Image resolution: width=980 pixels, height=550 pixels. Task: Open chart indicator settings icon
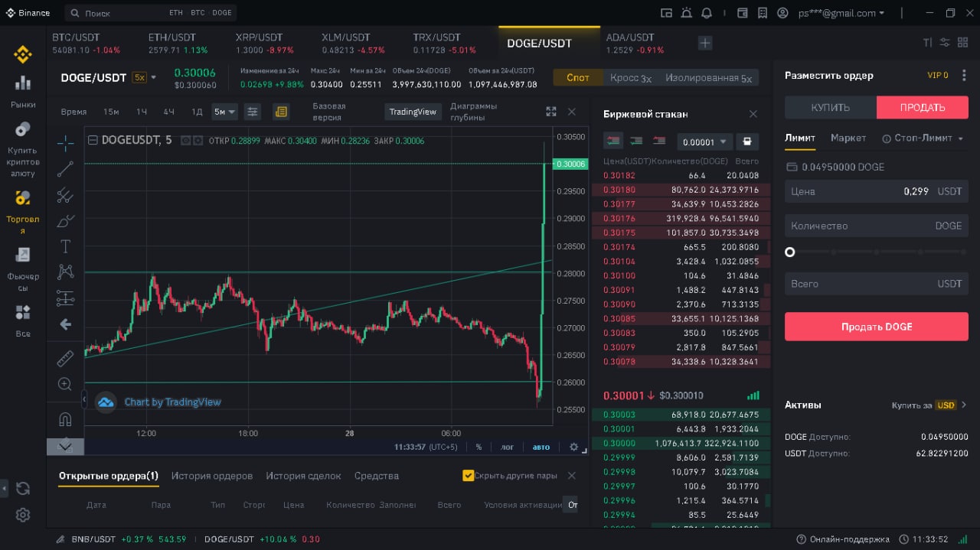coord(253,112)
